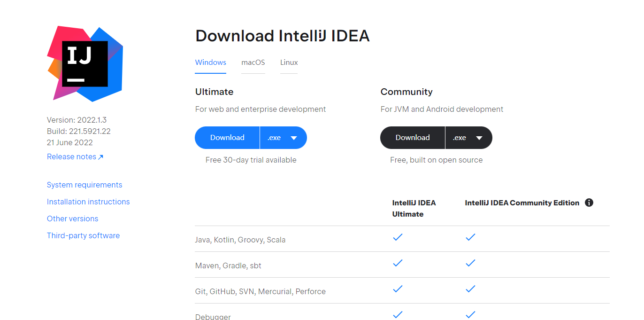Viewport: 644px width, 320px height.
Task: Open Third-party software link
Action: point(83,236)
